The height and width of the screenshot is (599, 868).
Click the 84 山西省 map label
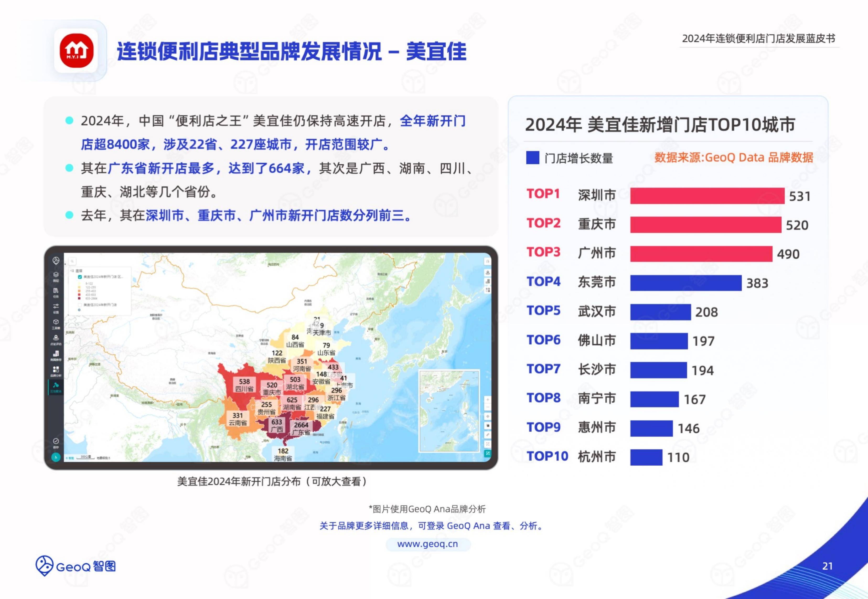[295, 341]
